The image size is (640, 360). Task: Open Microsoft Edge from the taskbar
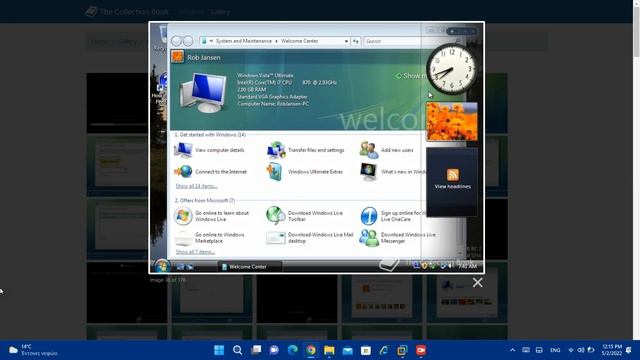coord(293,350)
